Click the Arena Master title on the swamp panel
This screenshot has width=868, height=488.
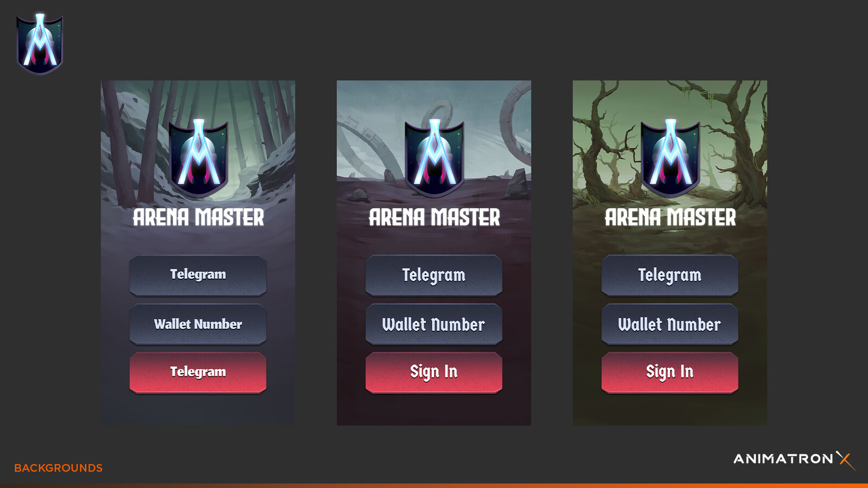(671, 217)
